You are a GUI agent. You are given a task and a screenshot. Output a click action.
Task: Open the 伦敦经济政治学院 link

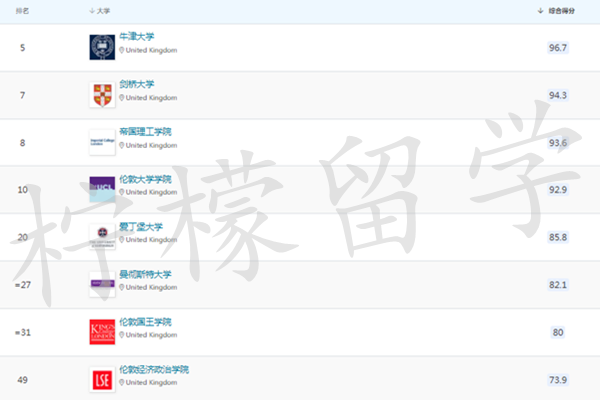click(154, 369)
